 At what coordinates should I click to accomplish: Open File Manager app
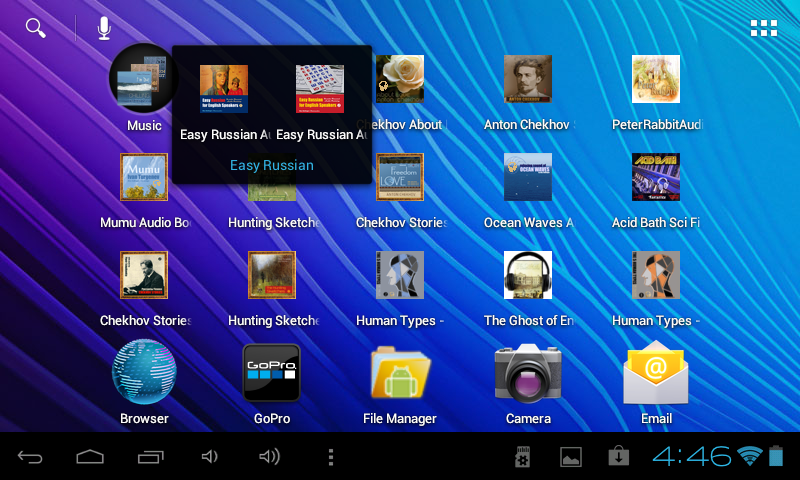(400, 373)
